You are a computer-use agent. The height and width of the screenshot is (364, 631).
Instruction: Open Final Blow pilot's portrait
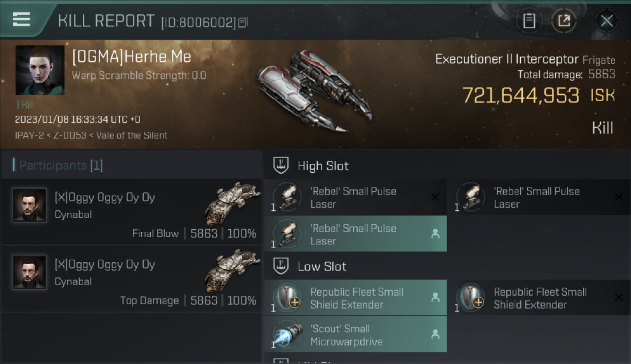(x=29, y=205)
